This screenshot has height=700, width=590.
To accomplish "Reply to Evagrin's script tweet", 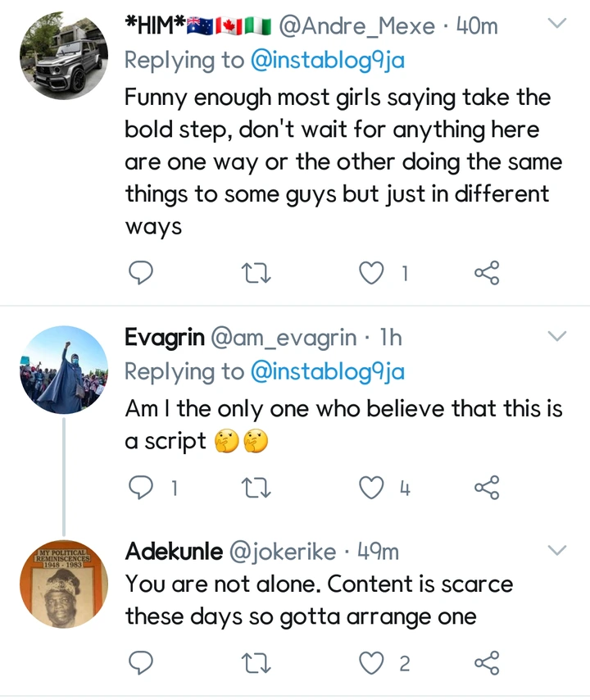I will click(x=142, y=489).
